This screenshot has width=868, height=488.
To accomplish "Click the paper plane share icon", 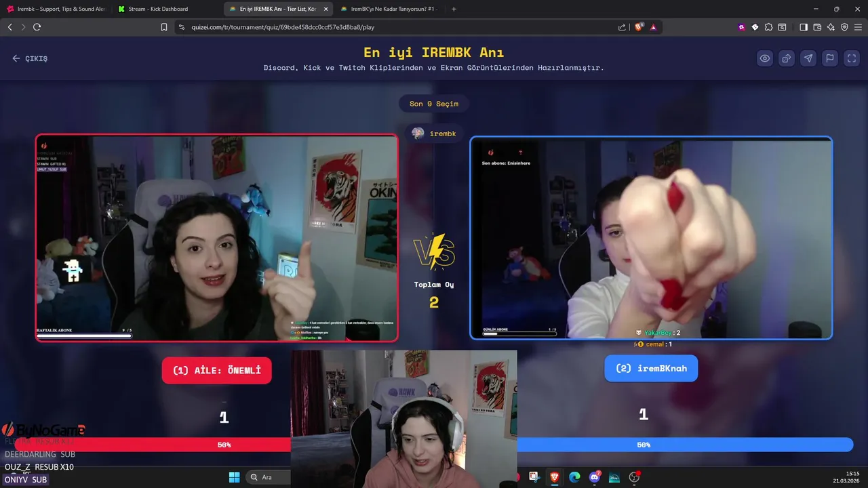I will point(808,58).
